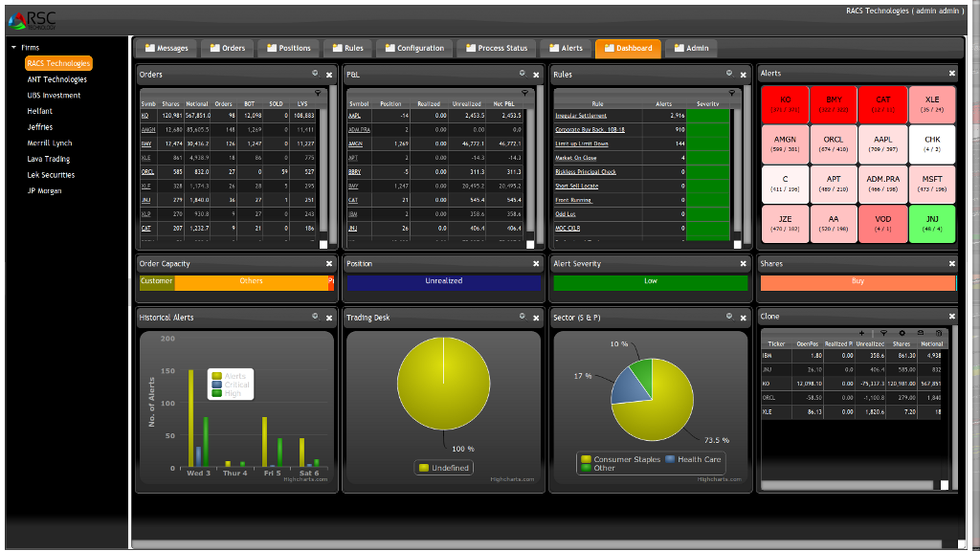Click the magnifier zoom icon in P&L panel header
This screenshot has width=980, height=551.
click(523, 74)
